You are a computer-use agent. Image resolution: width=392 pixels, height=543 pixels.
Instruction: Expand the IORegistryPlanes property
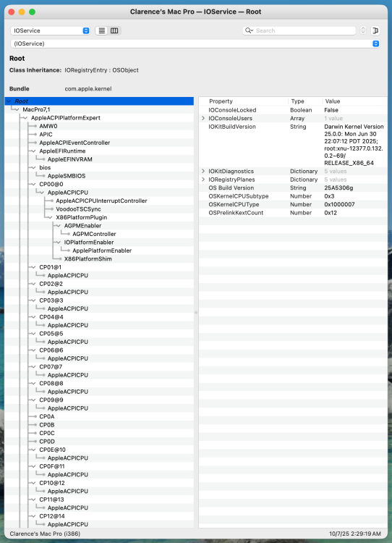(x=203, y=180)
